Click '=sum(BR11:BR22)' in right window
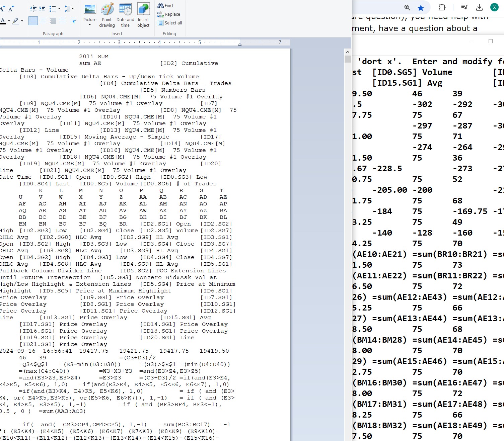 click(x=449, y=276)
